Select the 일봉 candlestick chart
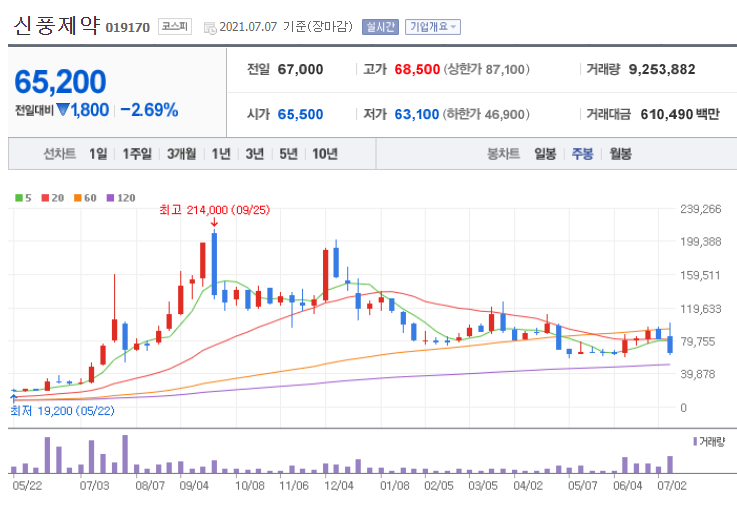The height and width of the screenshot is (511, 737). click(x=545, y=154)
